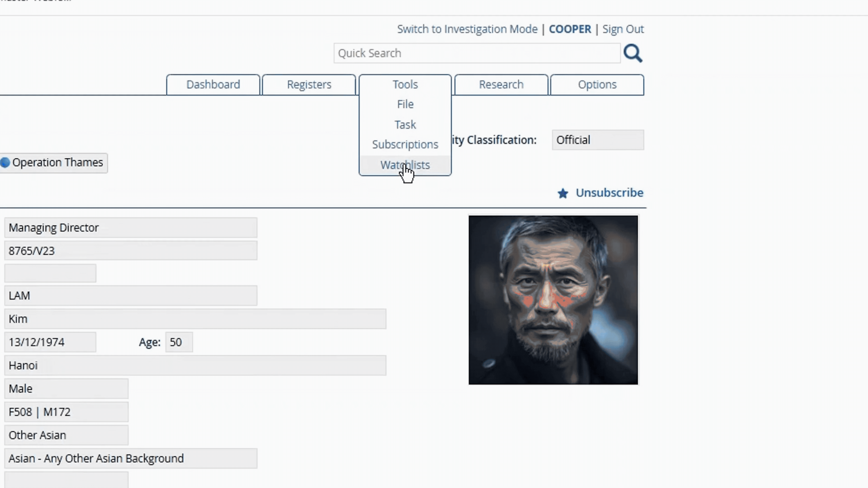Click the Operation Thames tag button
Image resolution: width=868 pixels, height=488 pixels.
point(57,163)
